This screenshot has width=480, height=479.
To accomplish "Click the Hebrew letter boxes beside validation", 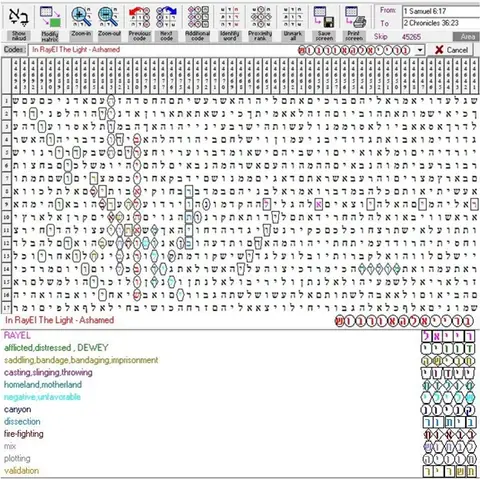I will (x=448, y=471).
